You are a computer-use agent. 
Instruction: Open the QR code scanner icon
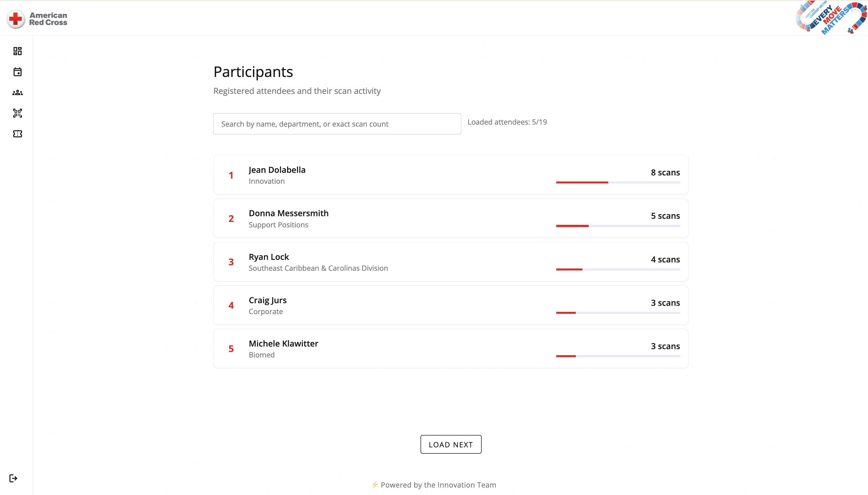point(17,113)
